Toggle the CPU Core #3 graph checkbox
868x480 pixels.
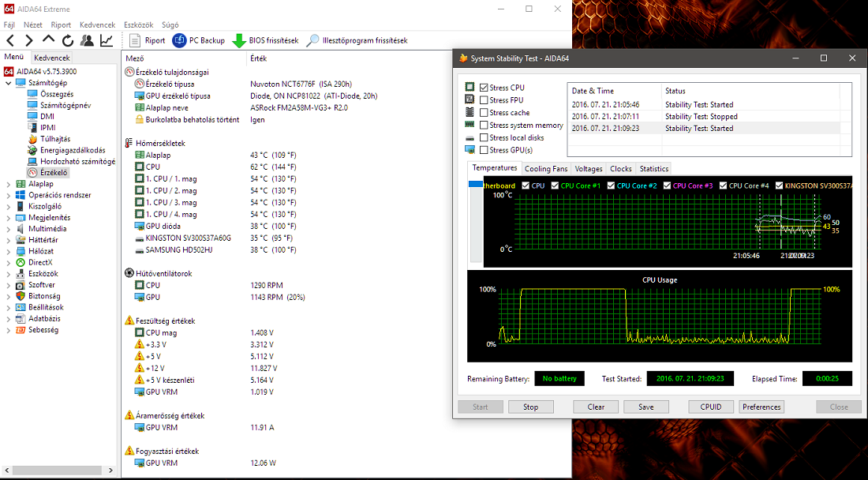click(667, 186)
